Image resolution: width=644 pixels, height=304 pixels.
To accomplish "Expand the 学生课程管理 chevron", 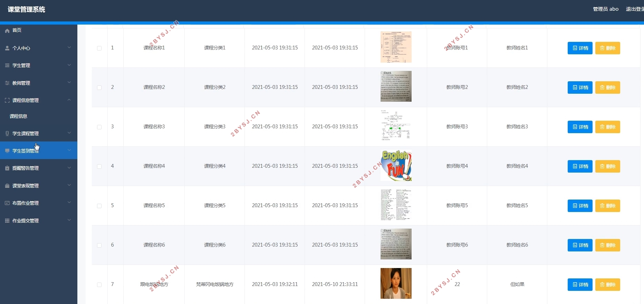I will pyautogui.click(x=69, y=133).
